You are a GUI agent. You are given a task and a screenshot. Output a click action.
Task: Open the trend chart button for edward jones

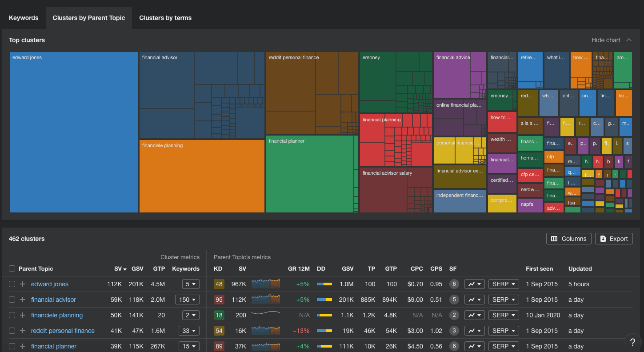pos(474,284)
